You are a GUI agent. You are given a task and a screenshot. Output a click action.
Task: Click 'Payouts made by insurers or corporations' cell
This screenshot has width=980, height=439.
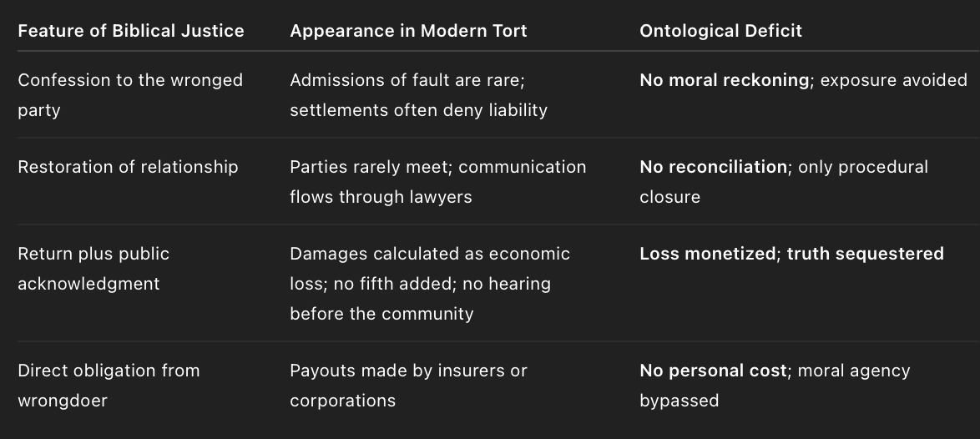408,386
